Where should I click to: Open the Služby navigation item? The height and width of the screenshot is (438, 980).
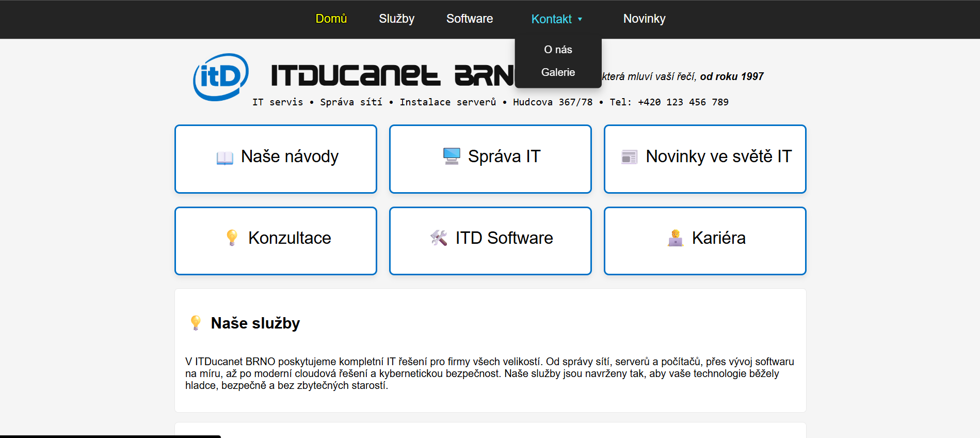tap(396, 19)
